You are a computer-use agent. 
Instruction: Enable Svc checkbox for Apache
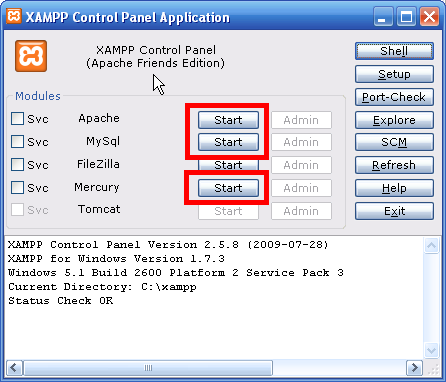(17, 118)
